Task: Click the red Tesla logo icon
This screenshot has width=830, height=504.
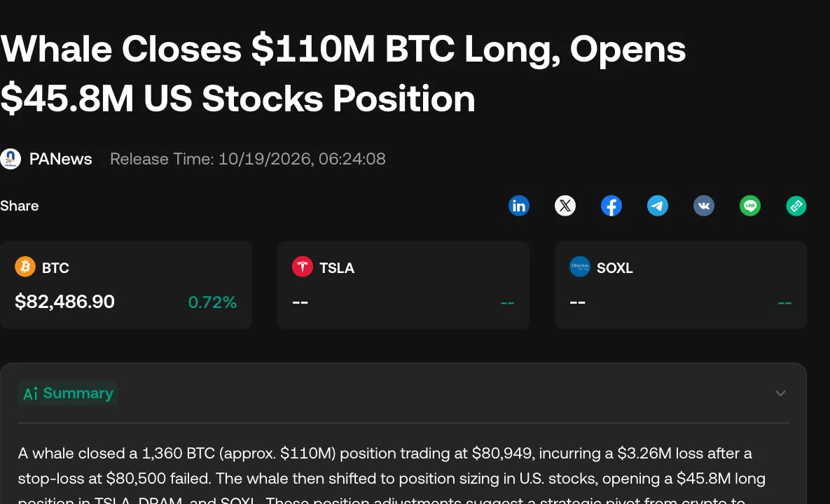Action: click(303, 267)
